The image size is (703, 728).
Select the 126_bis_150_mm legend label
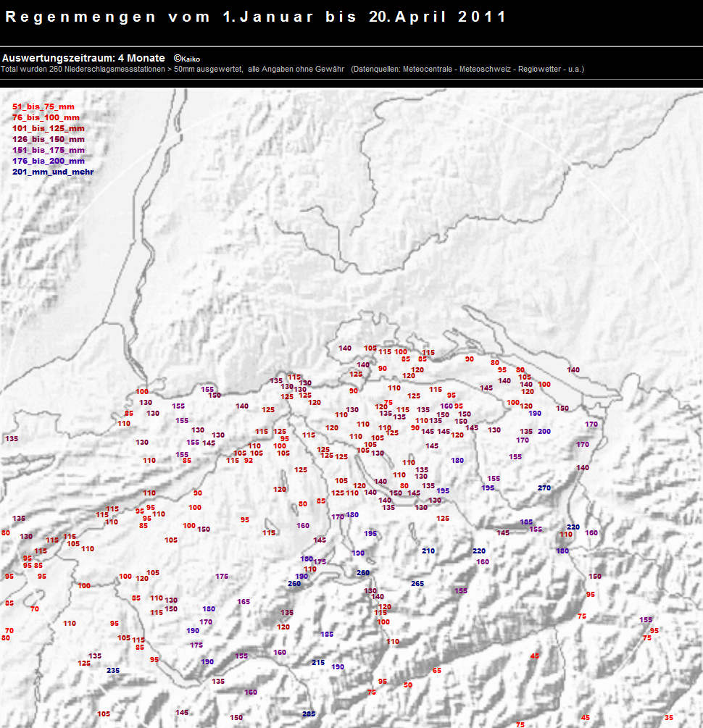(48, 139)
